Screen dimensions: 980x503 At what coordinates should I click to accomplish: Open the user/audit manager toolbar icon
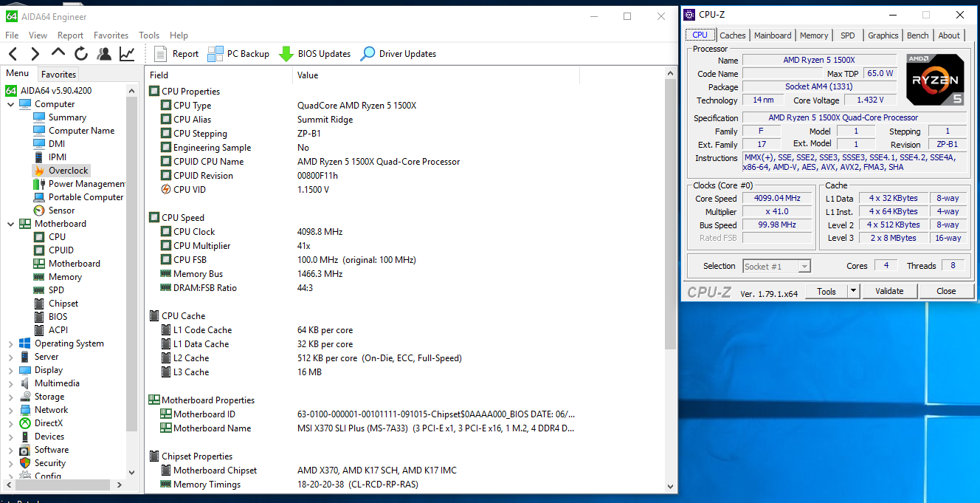point(104,53)
